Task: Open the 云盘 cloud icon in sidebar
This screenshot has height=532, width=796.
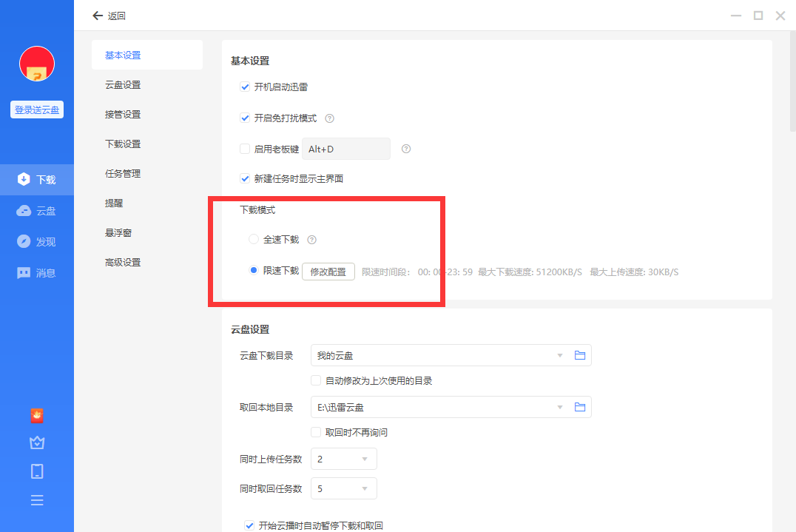Action: tap(24, 211)
